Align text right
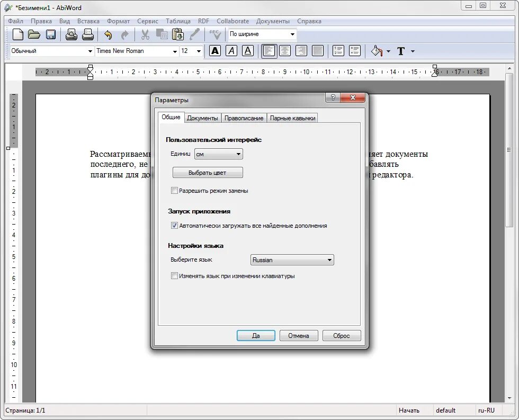519x420 pixels. pyautogui.click(x=301, y=51)
